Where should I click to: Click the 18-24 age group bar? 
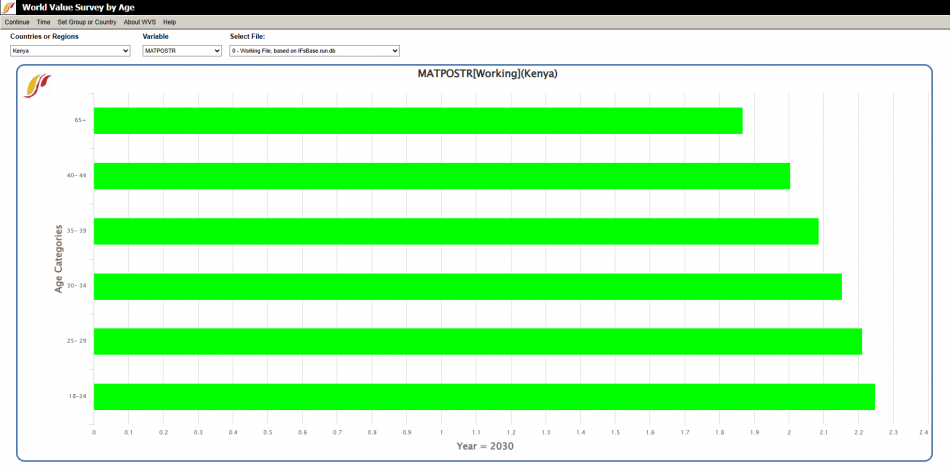pyautogui.click(x=484, y=396)
